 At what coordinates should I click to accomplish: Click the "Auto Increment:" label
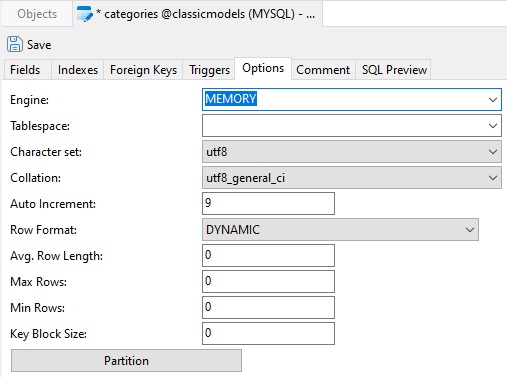[53, 204]
